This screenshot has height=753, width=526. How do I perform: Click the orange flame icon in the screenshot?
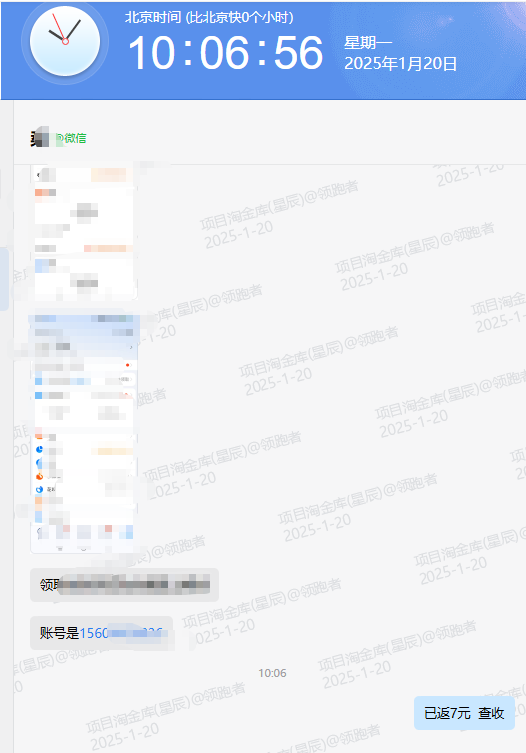click(39, 476)
